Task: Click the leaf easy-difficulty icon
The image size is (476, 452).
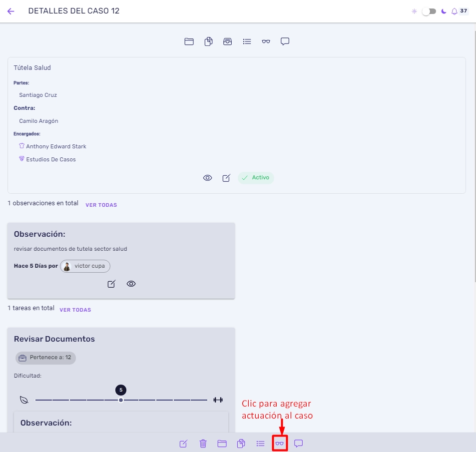Action: coord(24,400)
